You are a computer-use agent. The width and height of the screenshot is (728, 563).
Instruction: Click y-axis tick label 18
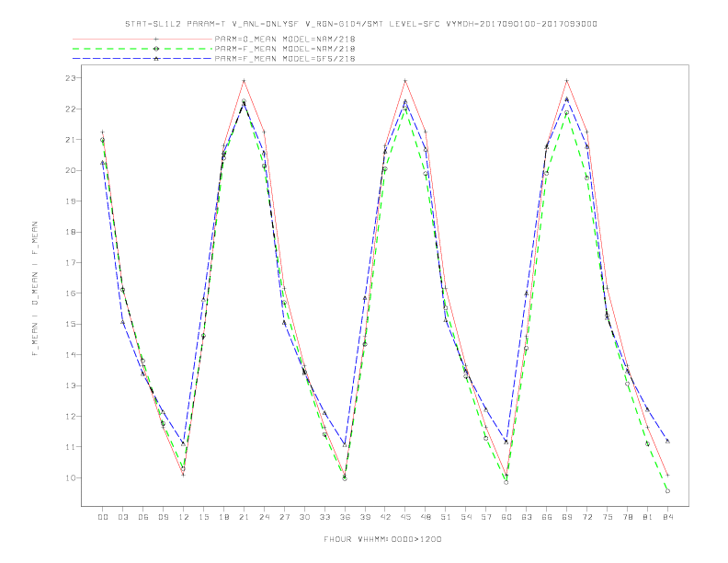pos(70,232)
